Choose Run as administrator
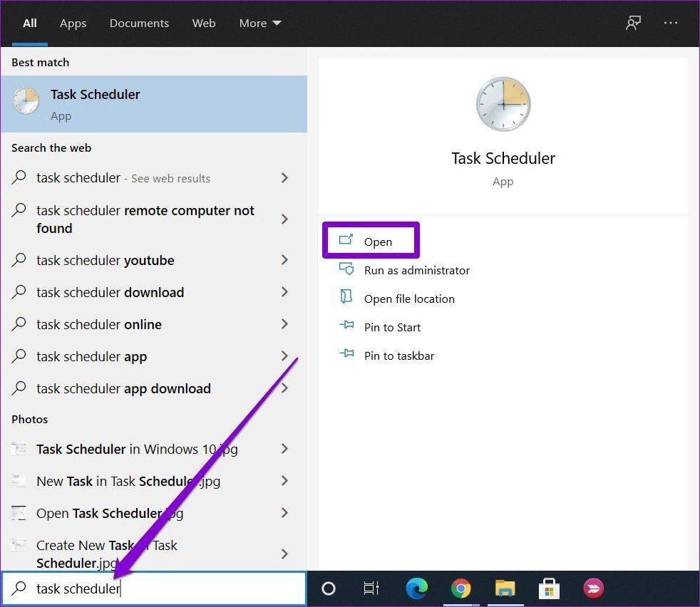700x607 pixels. click(416, 271)
